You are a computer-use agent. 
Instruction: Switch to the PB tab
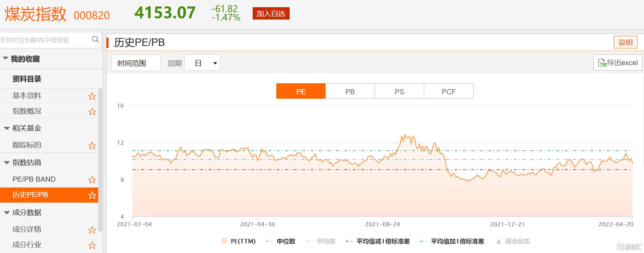[x=350, y=91]
